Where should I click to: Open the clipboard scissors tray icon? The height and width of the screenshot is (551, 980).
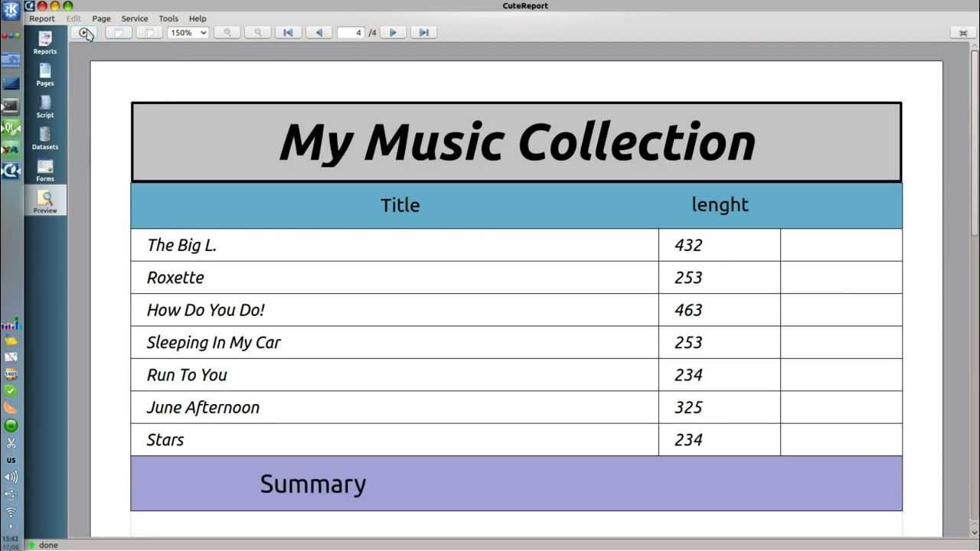(11, 443)
